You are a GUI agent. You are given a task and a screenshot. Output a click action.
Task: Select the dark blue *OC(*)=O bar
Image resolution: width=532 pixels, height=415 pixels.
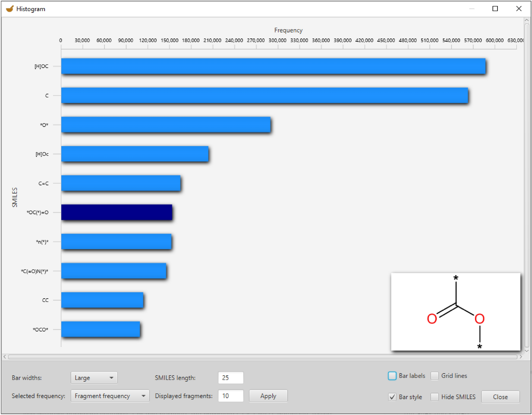(117, 212)
